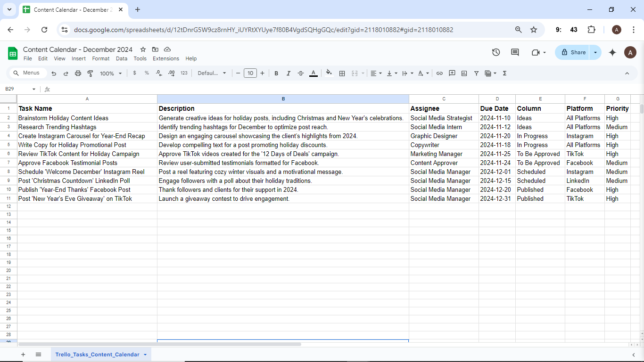This screenshot has height=362, width=644.
Task: Select column B header
Action: 283,99
